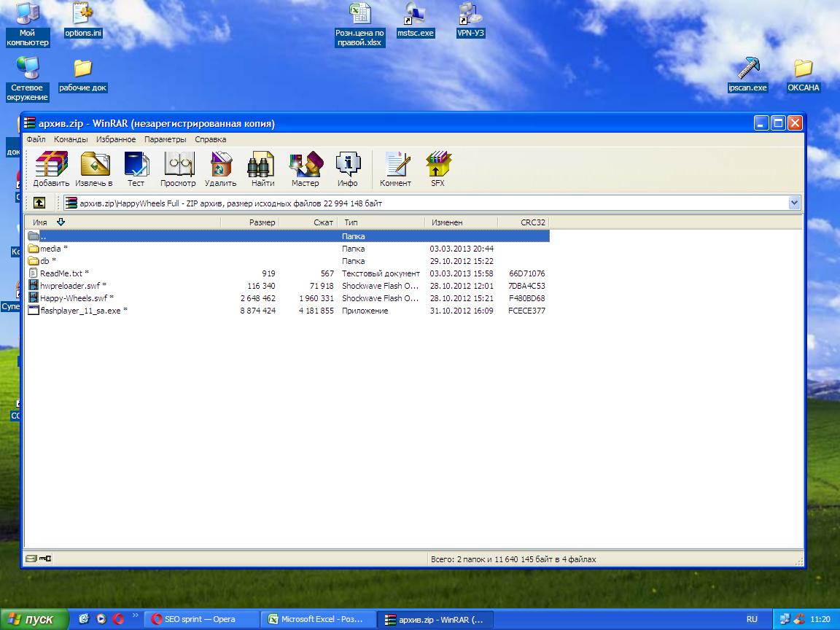Open the Параметры menu
840x630 pixels.
[166, 139]
